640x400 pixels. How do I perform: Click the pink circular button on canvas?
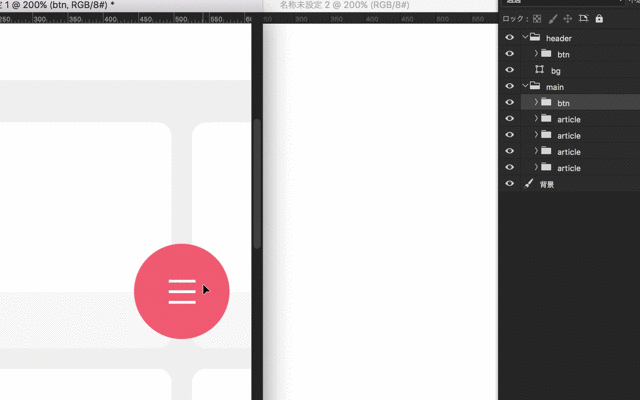pos(182,291)
